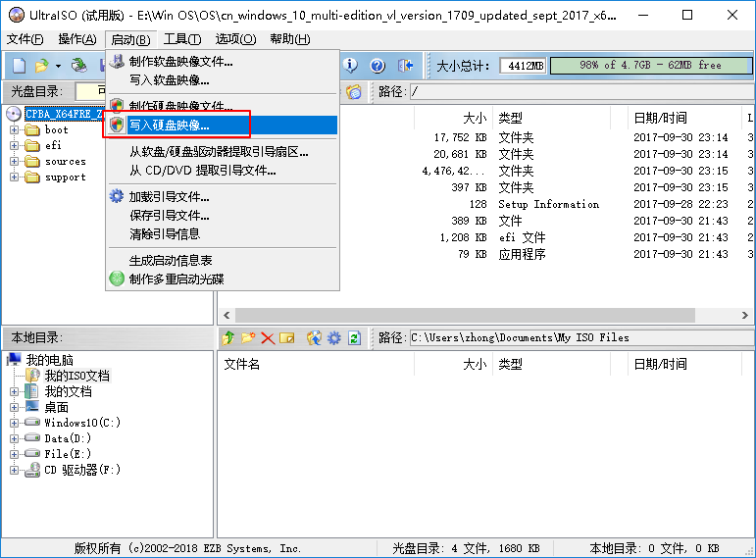Select 写入硬盘映像... menu entry
This screenshot has width=756, height=558.
(x=223, y=125)
